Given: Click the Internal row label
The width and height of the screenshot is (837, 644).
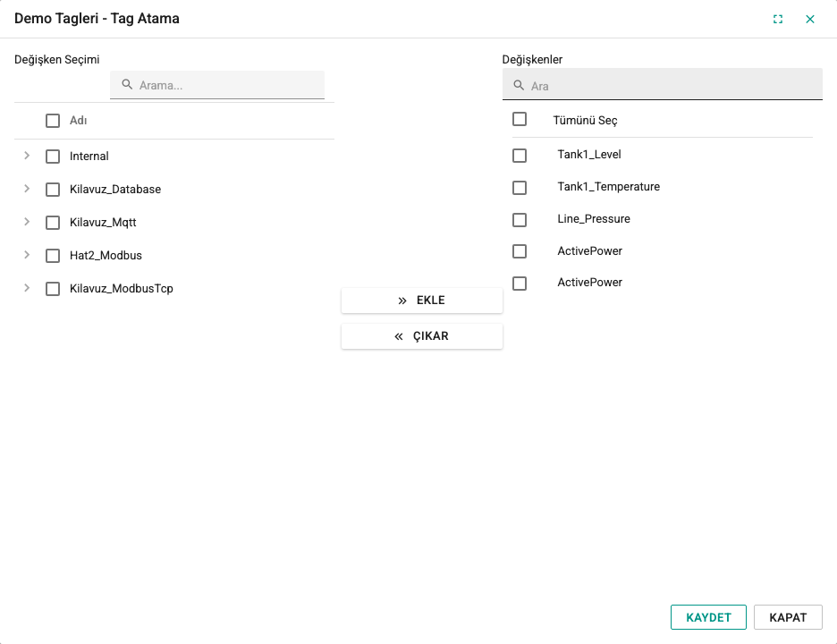Looking at the screenshot, I should [x=89, y=157].
